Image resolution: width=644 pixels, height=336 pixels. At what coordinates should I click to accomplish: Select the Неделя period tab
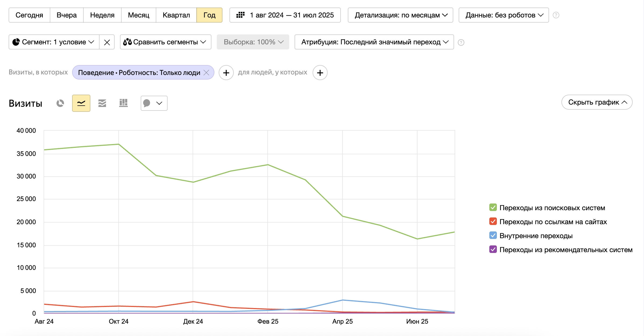[x=102, y=15]
